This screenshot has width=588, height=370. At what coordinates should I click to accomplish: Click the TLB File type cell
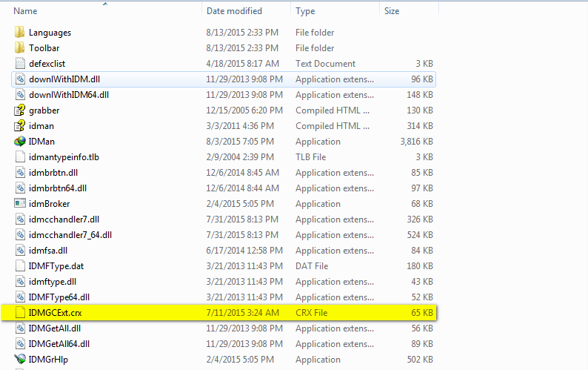(x=311, y=157)
